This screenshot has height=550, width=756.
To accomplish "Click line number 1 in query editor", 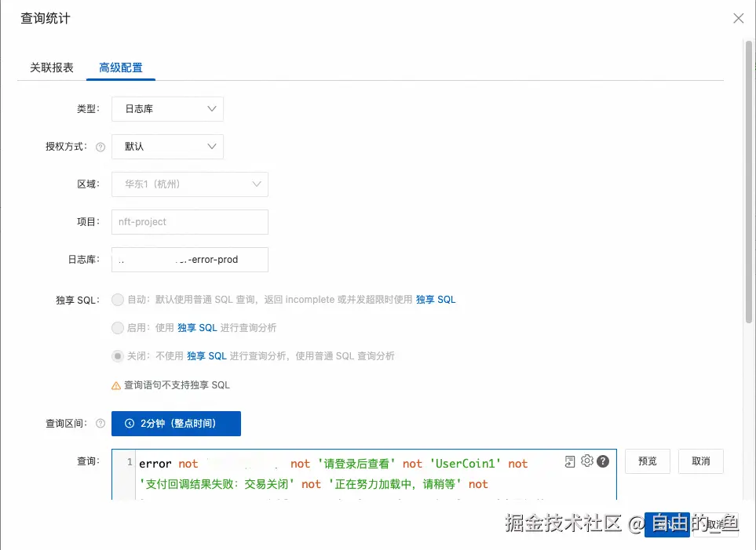I will point(130,462).
